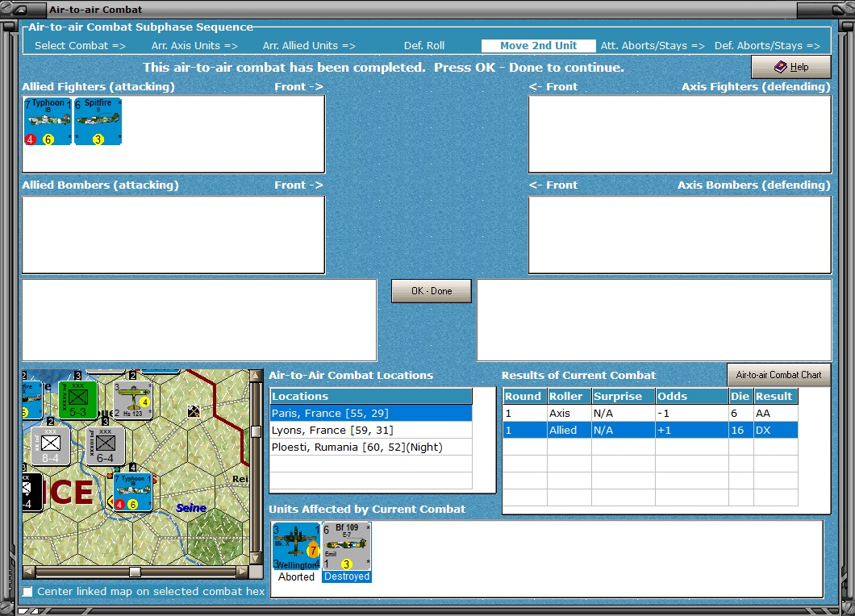This screenshot has width=855, height=616.
Task: Click the Axis Fighters (defending) box
Action: (680, 134)
